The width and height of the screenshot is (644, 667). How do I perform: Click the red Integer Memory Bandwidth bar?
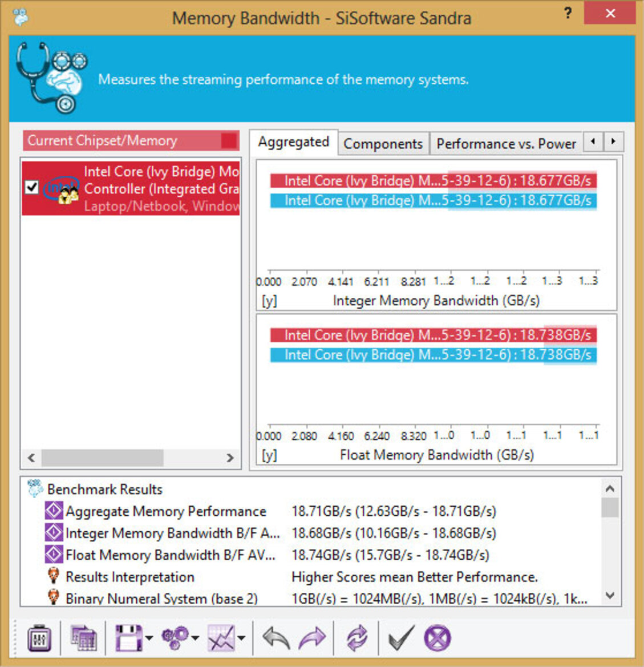pos(434,181)
